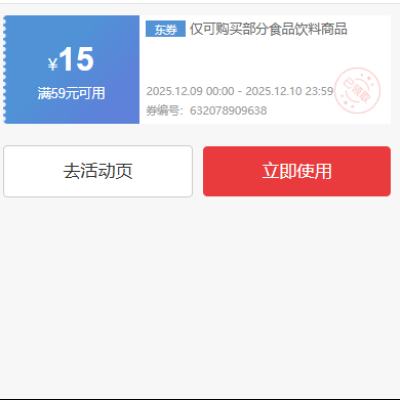Open the activity page via 去活动页

[98, 171]
